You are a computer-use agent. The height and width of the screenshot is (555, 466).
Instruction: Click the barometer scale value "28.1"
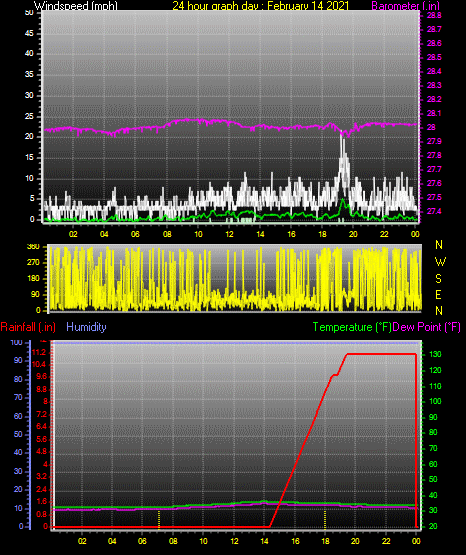point(434,113)
